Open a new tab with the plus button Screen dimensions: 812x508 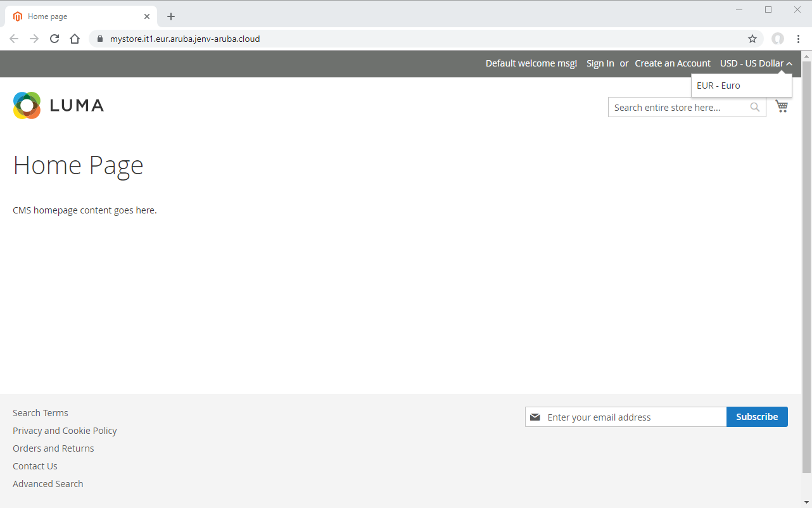click(171, 16)
